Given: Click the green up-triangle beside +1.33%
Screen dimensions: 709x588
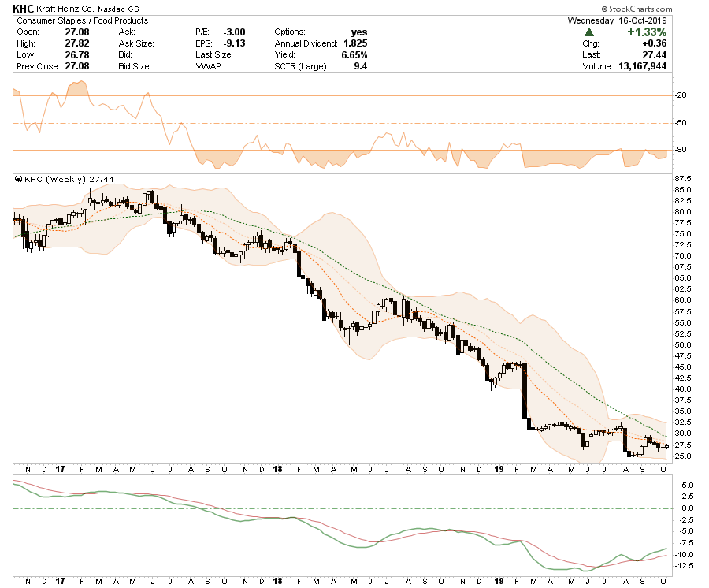Looking at the screenshot, I should point(588,32).
